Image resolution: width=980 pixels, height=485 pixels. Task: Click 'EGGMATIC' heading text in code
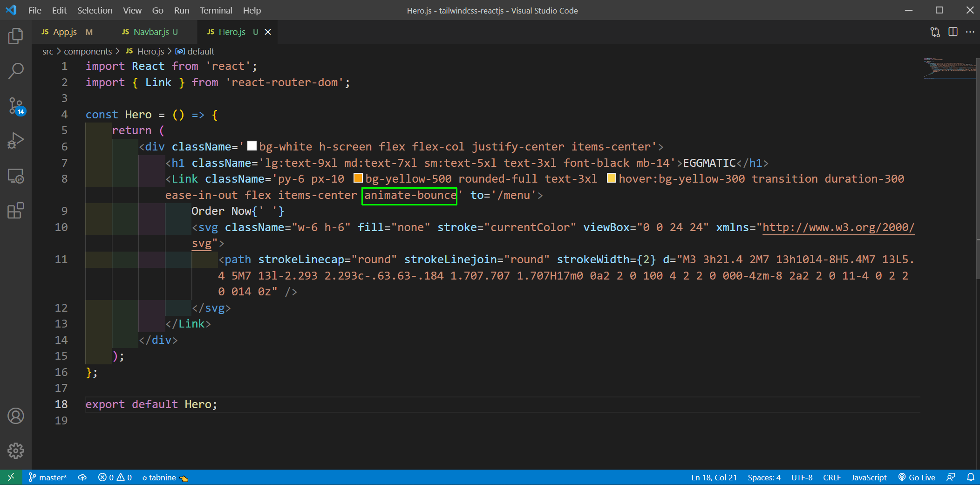[709, 163]
